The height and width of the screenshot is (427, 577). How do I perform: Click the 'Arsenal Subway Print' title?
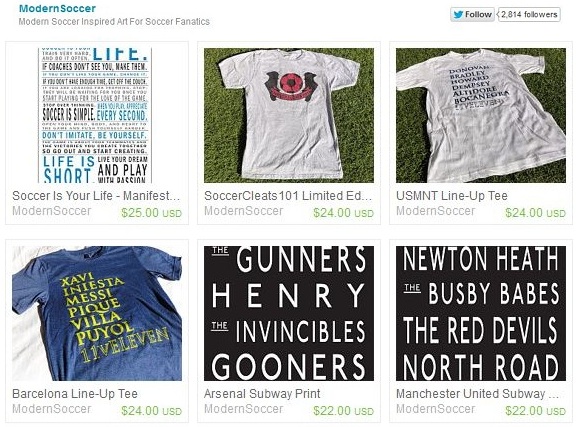coord(262,394)
